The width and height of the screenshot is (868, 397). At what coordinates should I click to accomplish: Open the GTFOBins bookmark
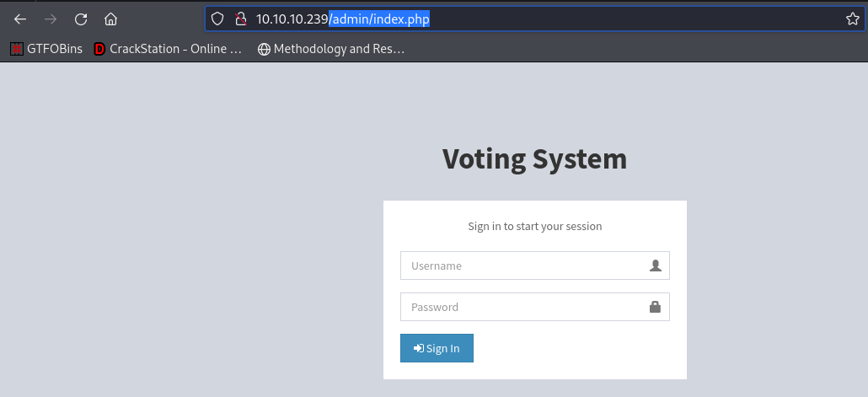click(x=46, y=49)
